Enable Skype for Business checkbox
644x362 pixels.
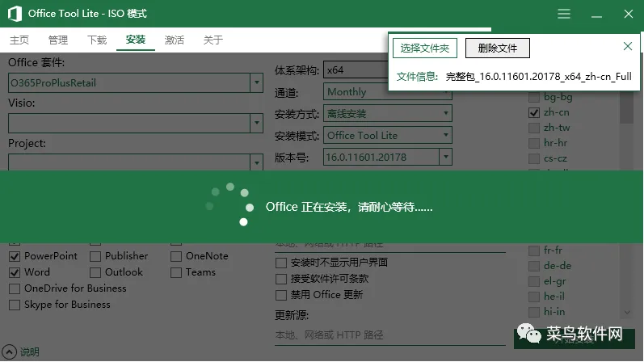pyautogui.click(x=15, y=305)
